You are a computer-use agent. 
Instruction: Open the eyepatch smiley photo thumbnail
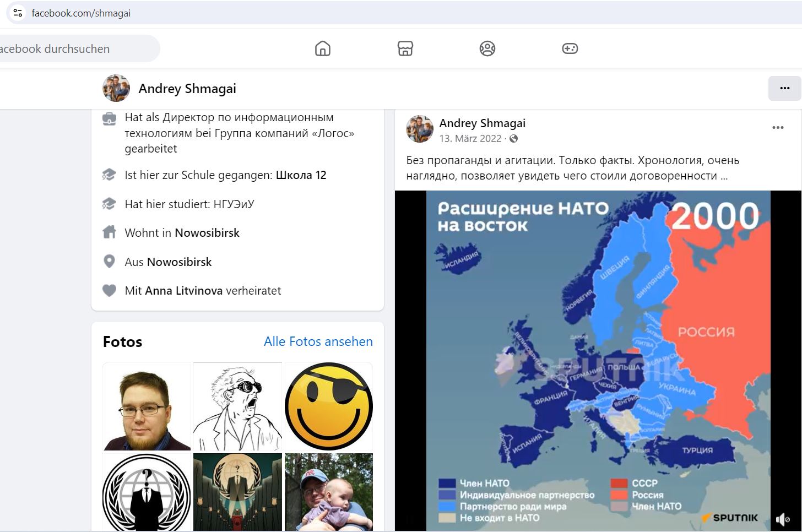(x=329, y=406)
